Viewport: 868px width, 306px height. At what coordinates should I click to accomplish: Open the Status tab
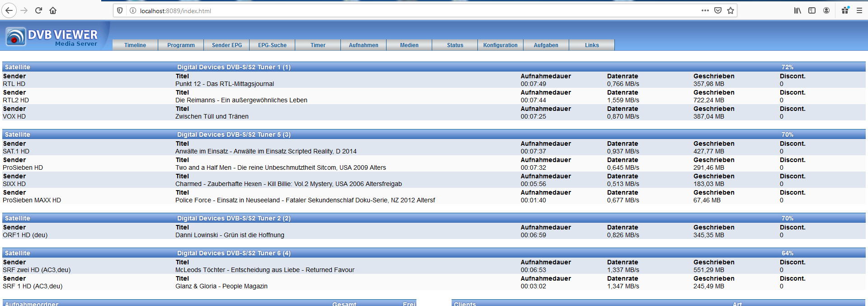tap(455, 45)
